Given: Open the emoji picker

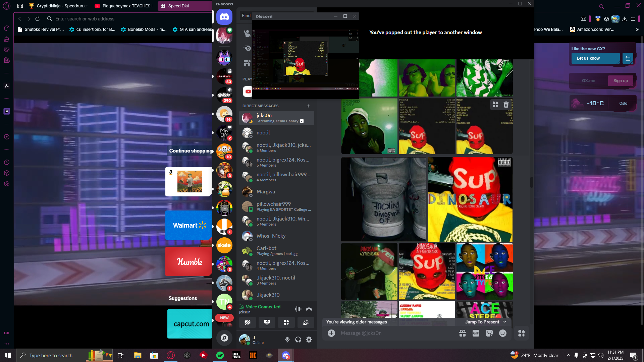Looking at the screenshot, I should 502,333.
